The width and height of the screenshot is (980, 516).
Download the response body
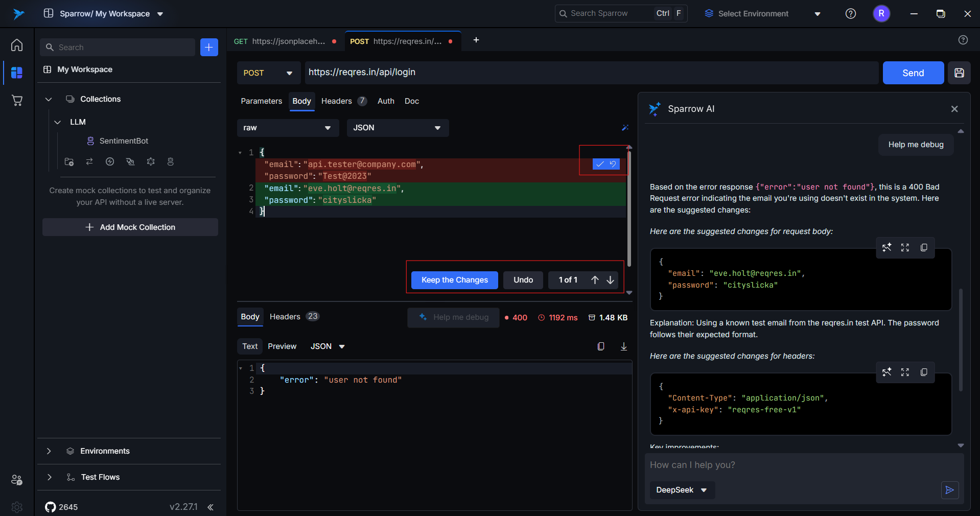(624, 346)
